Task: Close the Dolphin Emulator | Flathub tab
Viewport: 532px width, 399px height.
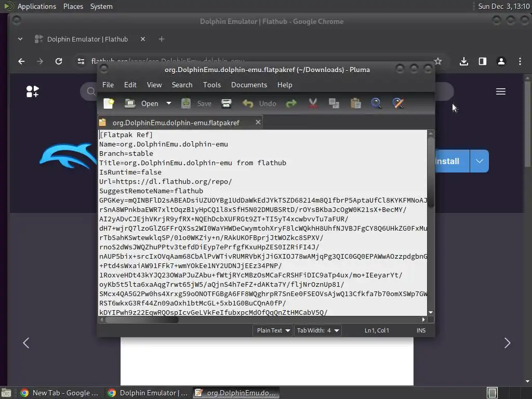Action: (x=143, y=39)
